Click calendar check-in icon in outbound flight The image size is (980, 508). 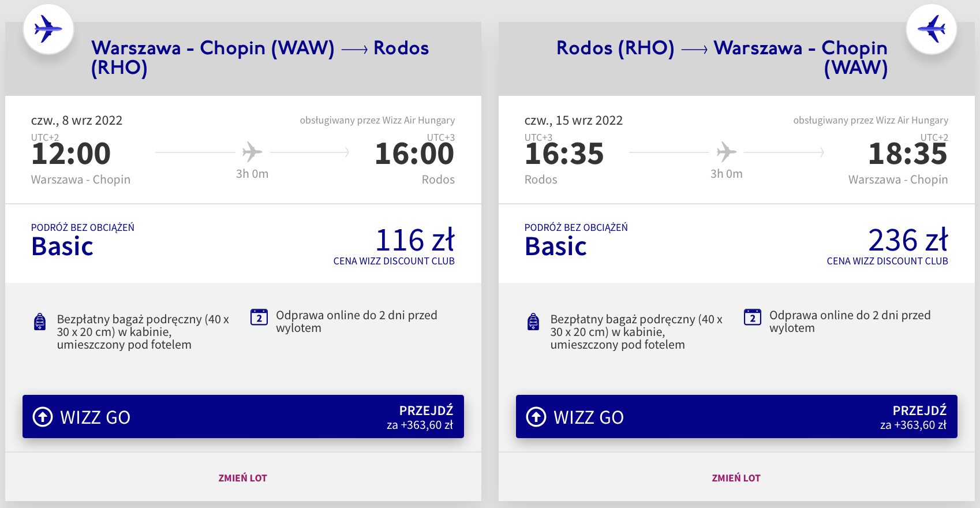(x=259, y=317)
